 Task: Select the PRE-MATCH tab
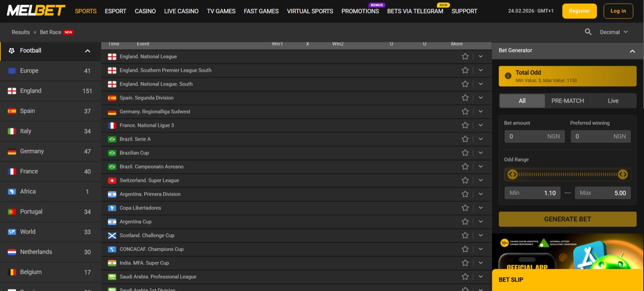pos(568,101)
